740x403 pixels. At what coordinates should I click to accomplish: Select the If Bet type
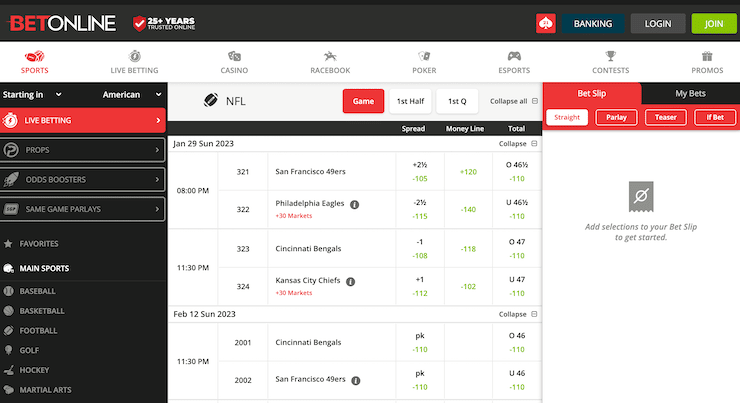[x=715, y=117]
